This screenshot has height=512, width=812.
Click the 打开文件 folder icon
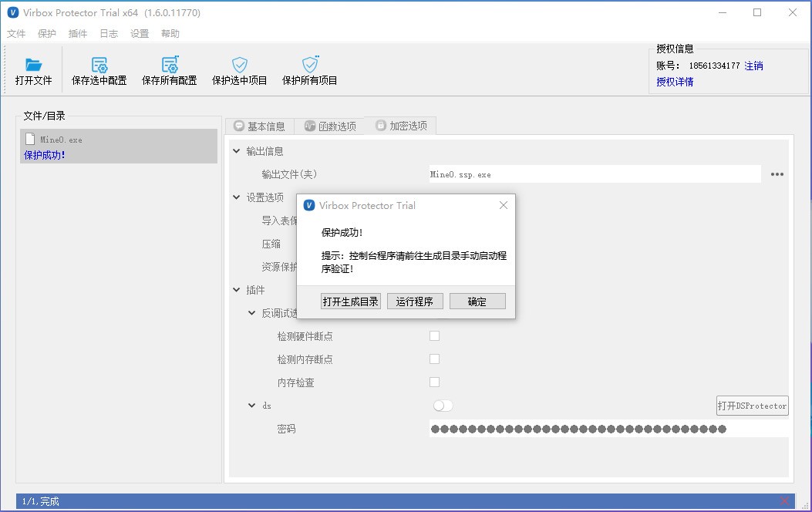[33, 65]
